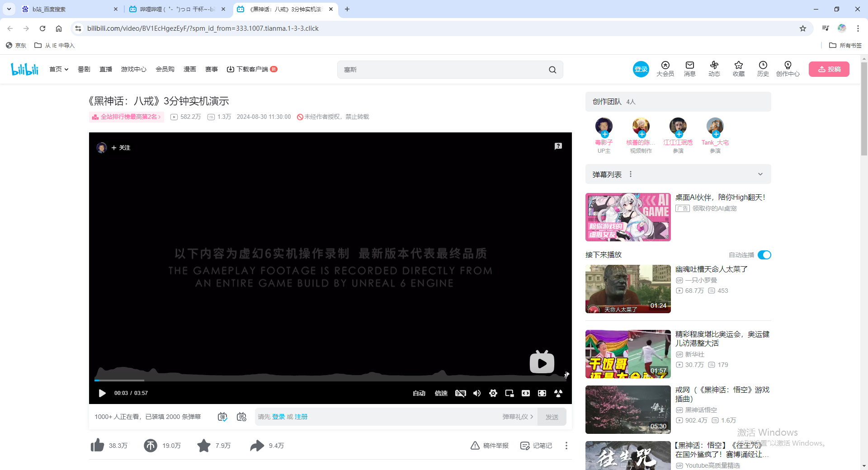This screenshot has height=470, width=868.
Task: Go to 番剧 section
Action: [x=84, y=69]
